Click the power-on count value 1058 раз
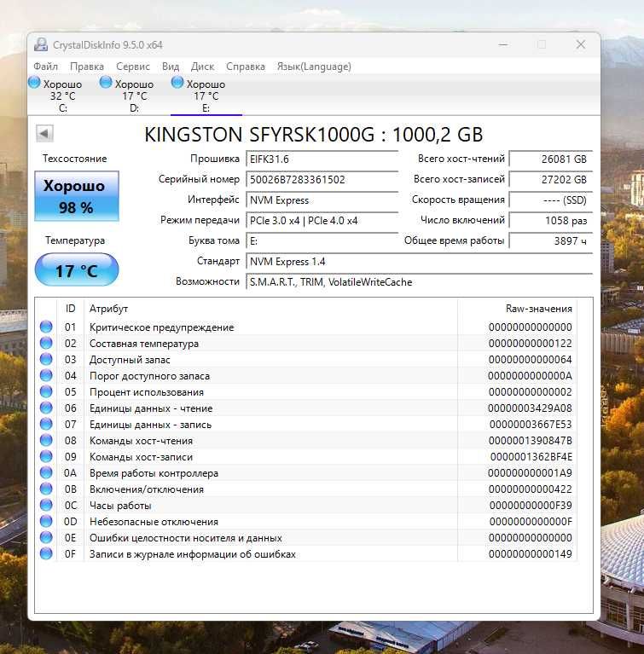 551,220
